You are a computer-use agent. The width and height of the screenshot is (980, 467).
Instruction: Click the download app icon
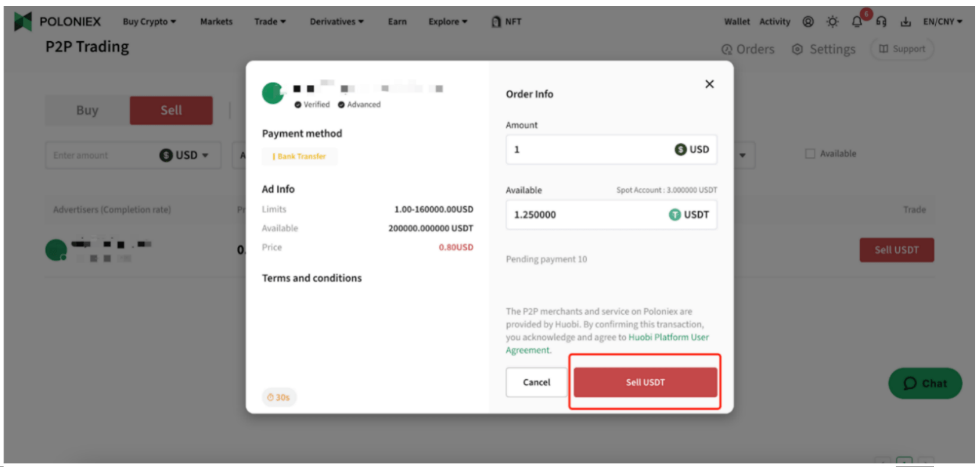[x=906, y=21]
